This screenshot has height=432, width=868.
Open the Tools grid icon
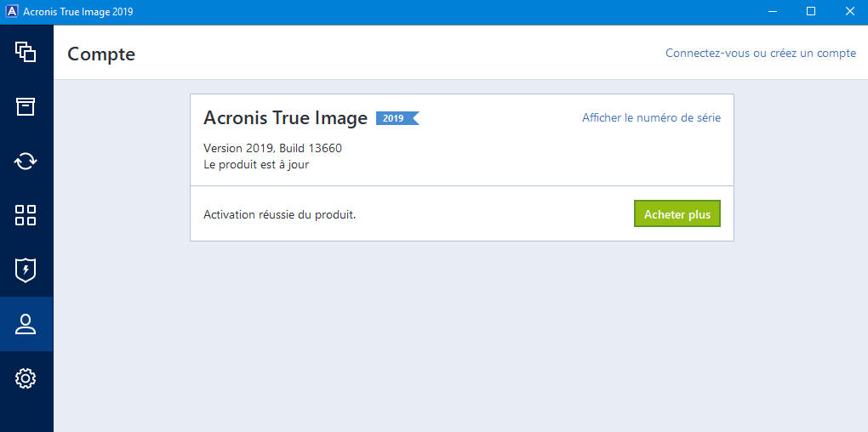26,215
